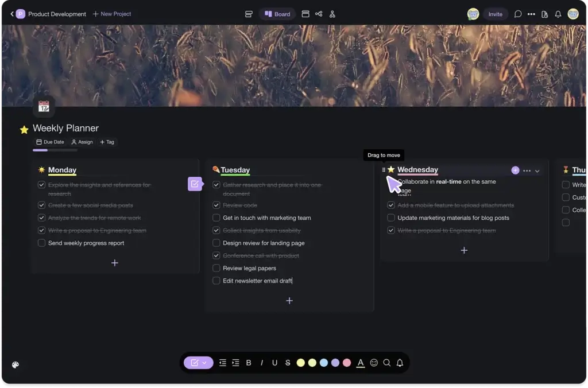Apply italic formatting from the formatting bar
Screen dimensions: 588x388
pos(261,362)
